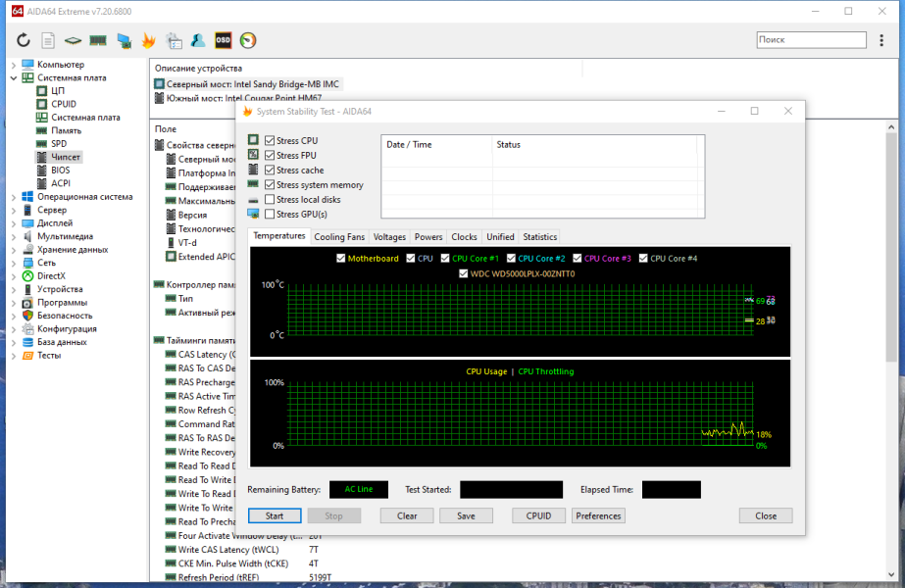Select SPD tree item
Screen dimensions: 905x588
(x=59, y=144)
